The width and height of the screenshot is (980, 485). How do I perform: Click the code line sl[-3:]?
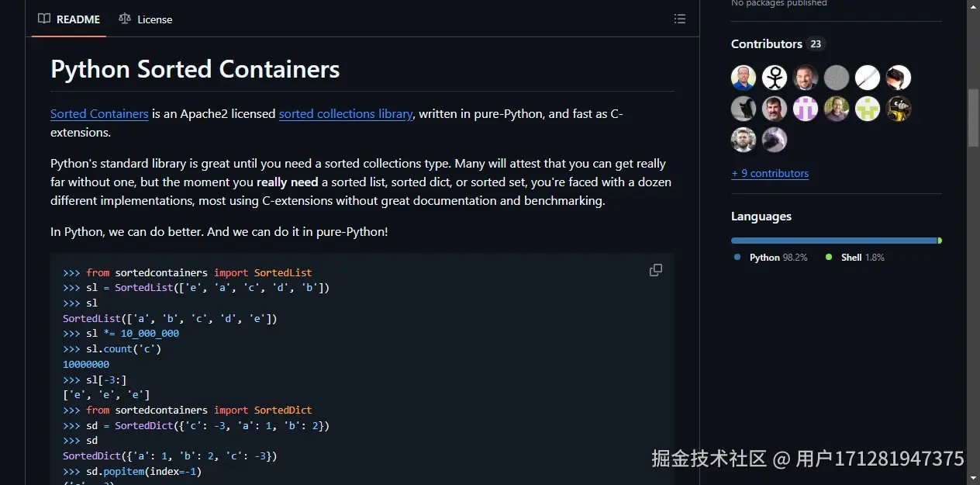pos(95,379)
